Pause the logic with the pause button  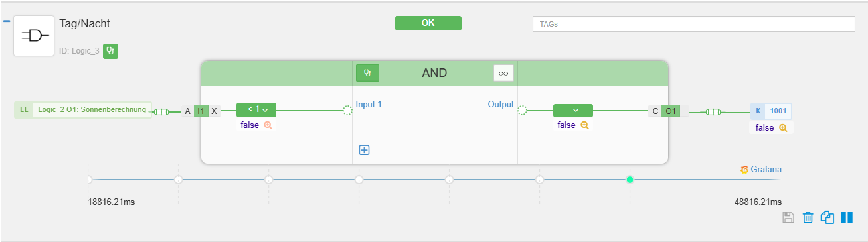847,217
